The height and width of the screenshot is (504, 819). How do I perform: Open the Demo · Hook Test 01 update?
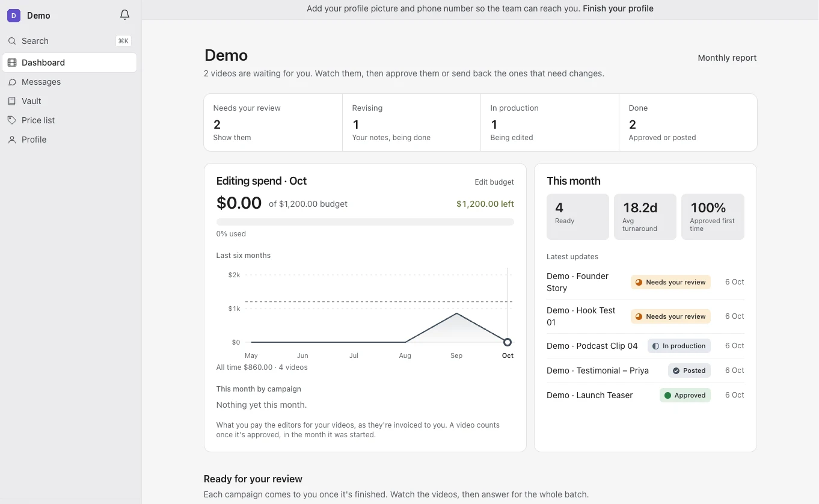[645, 316]
